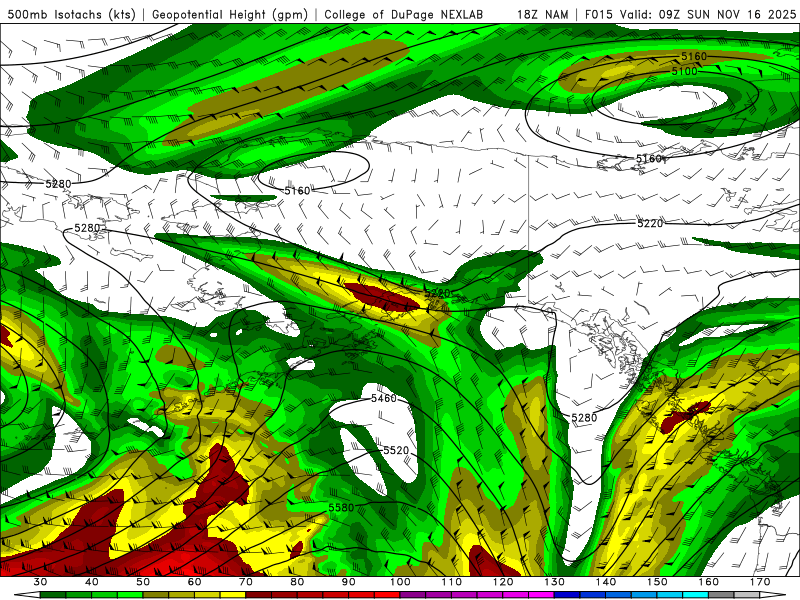Click the colorbar scale label 30

tap(40, 582)
